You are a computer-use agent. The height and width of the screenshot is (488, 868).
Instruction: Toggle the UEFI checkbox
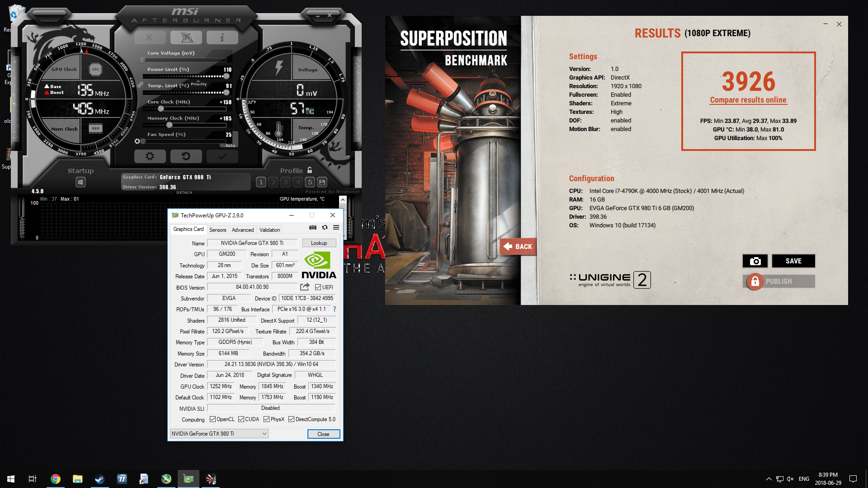click(318, 287)
